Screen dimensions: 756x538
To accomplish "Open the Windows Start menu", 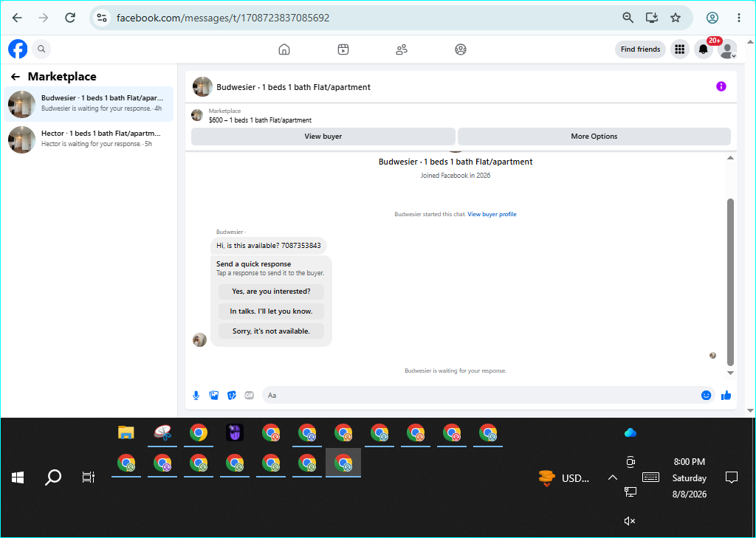I will pos(18,477).
